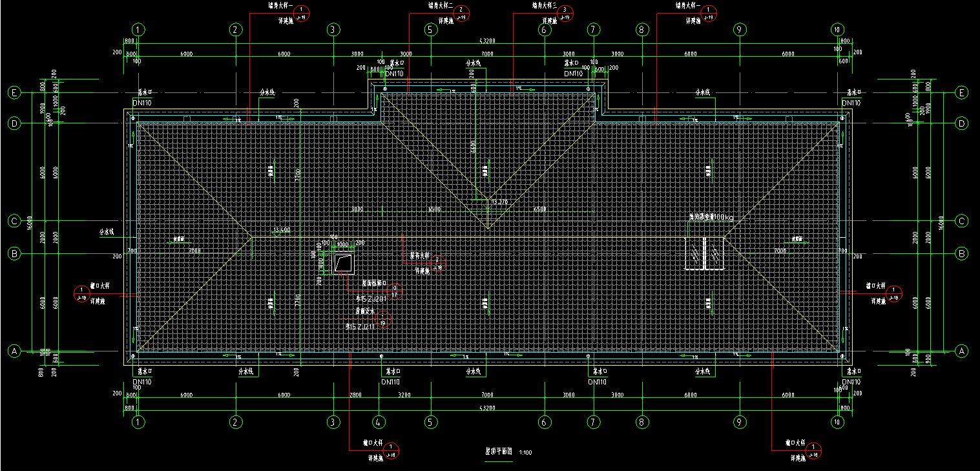Click the 13.270 elevation marker
The width and height of the screenshot is (980, 471).
point(499,203)
